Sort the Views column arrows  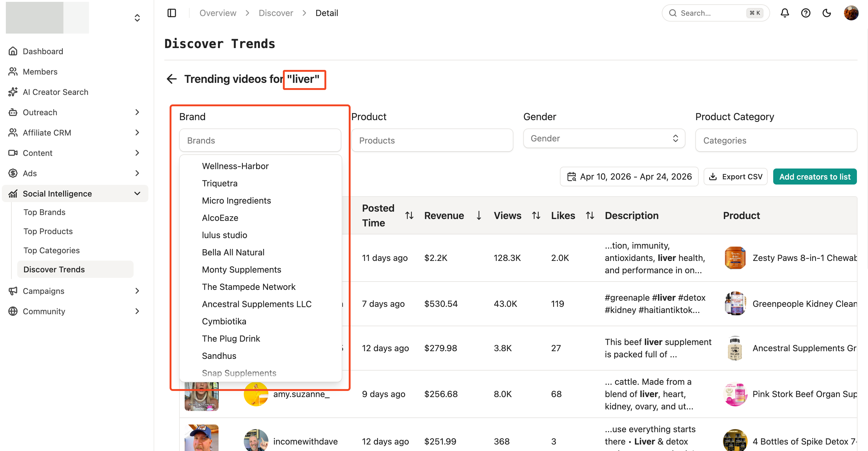coord(536,215)
